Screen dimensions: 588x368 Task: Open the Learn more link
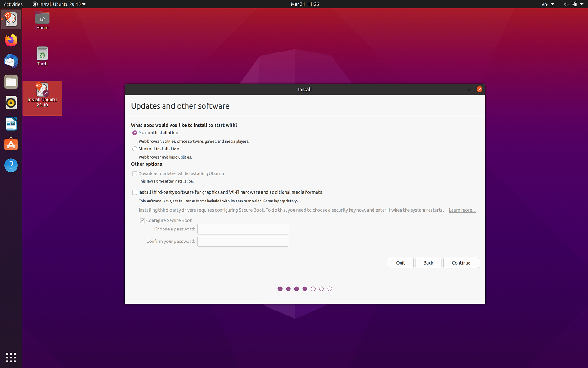pos(462,210)
